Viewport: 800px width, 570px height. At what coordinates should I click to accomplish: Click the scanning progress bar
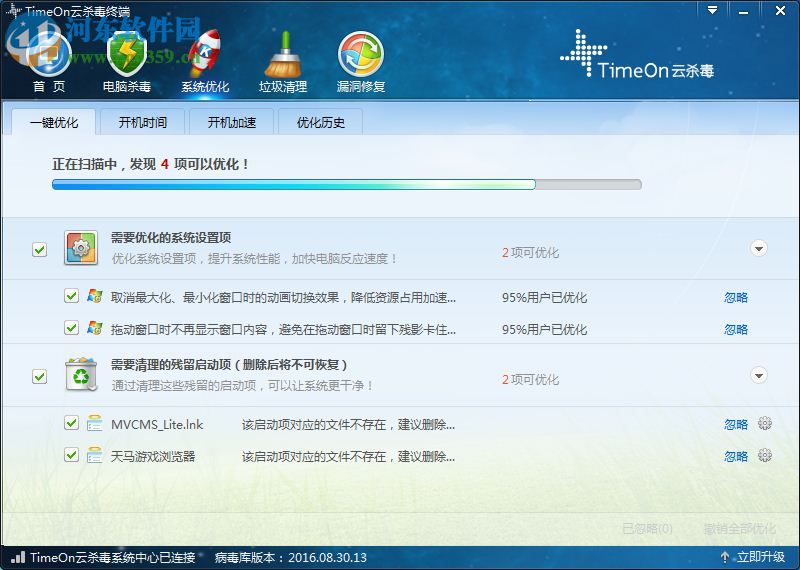(346, 184)
